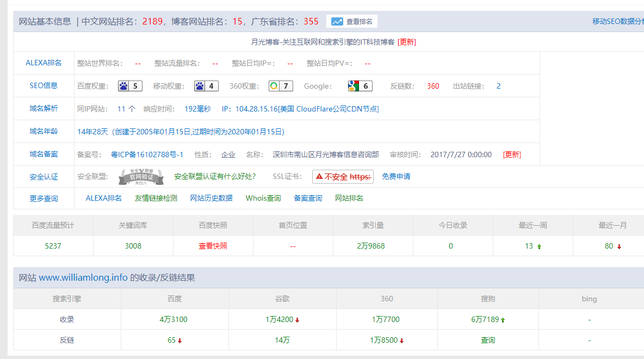644x359 pixels.
Task: Click 查看快照 under 百度快照
Action: (x=213, y=246)
